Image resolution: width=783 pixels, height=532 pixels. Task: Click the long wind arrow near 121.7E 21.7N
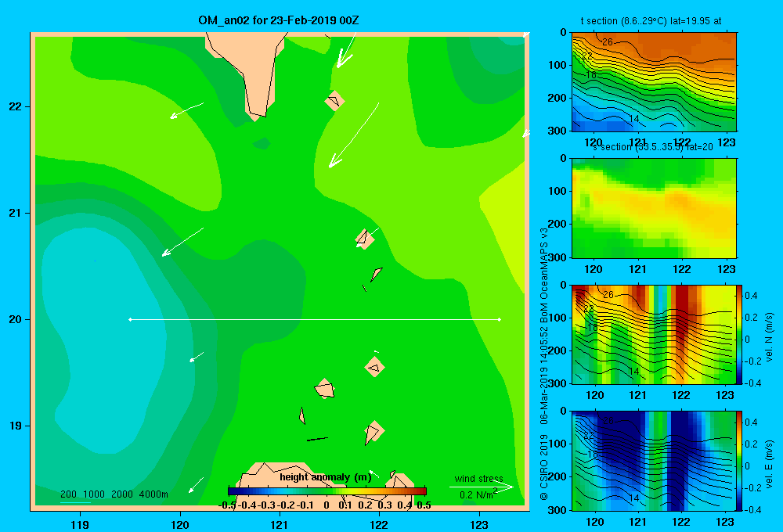click(354, 135)
